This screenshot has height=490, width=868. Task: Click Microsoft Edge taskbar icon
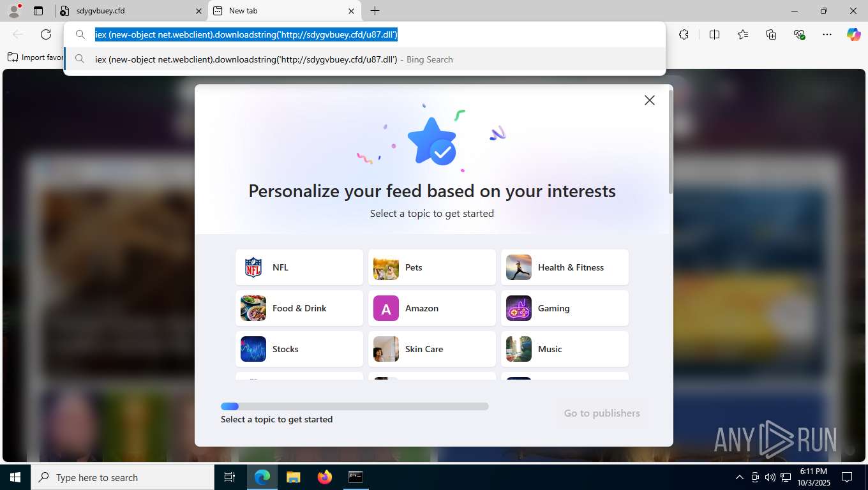click(x=262, y=477)
